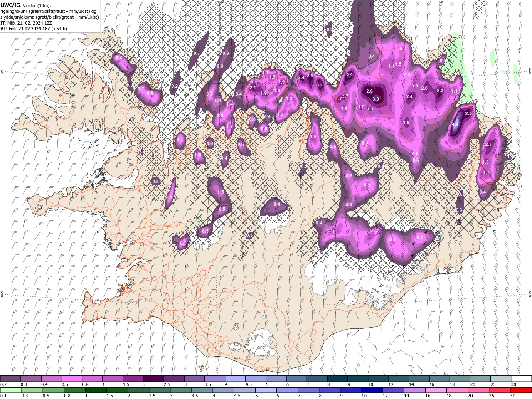The width and height of the screenshot is (532, 399).
Task: Click the 0.1 label under the rain legend
Action: (x=3, y=396)
